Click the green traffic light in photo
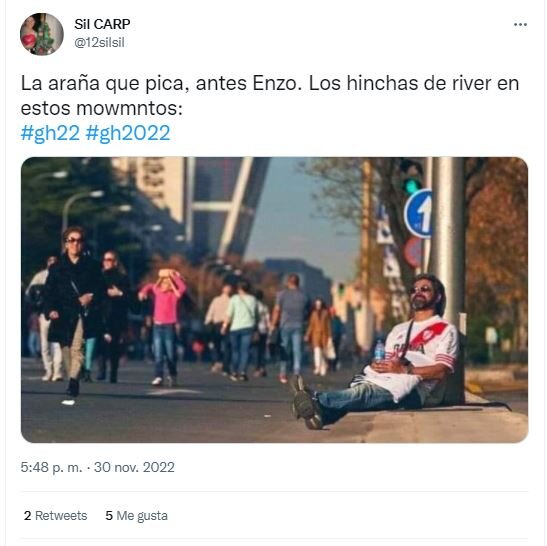This screenshot has height=546, width=547. tap(412, 179)
